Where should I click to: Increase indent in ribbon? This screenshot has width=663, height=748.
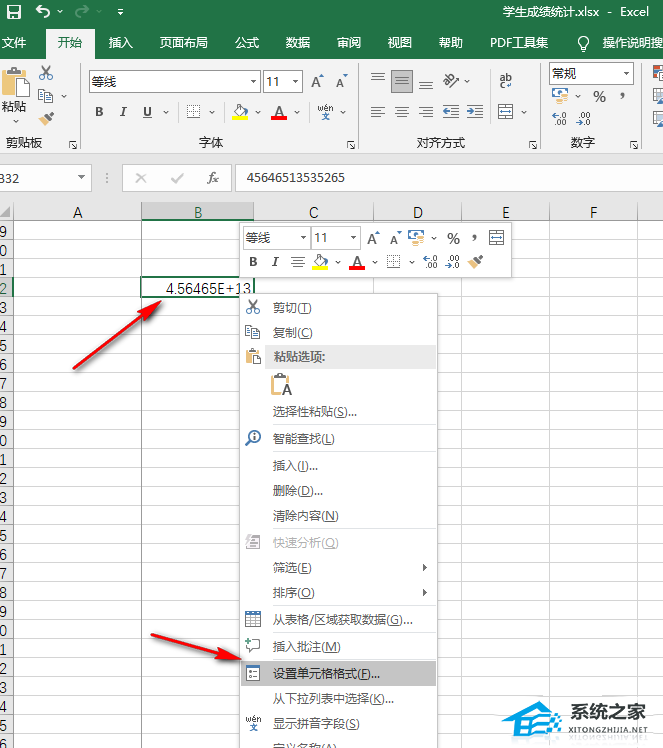(475, 112)
